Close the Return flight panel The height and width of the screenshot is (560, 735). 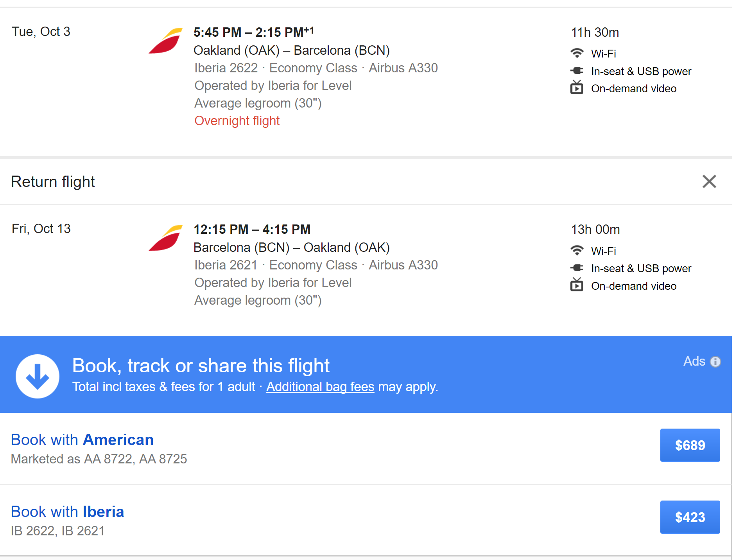[x=709, y=181]
